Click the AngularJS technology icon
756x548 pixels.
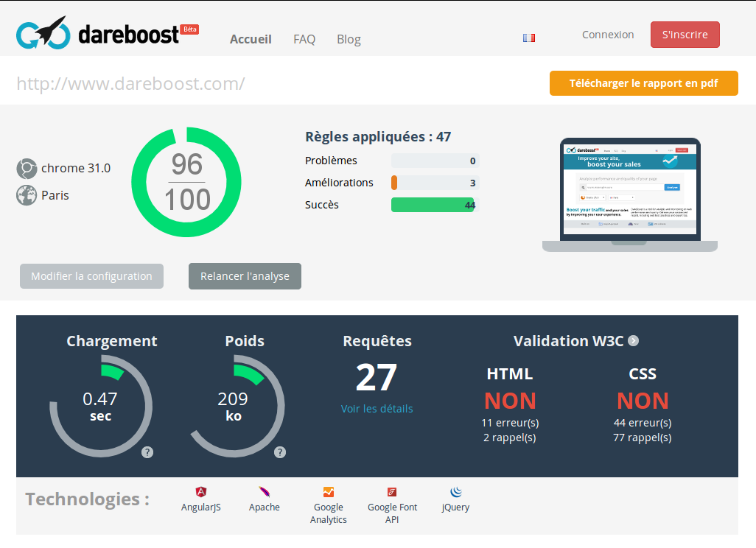coord(201,492)
